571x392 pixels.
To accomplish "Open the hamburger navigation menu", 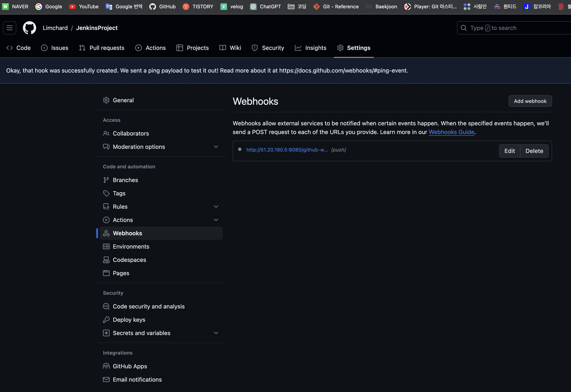I will pos(10,28).
